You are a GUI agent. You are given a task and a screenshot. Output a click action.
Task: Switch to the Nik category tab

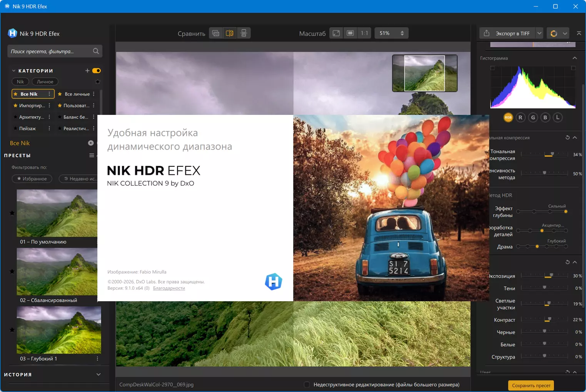click(x=20, y=81)
